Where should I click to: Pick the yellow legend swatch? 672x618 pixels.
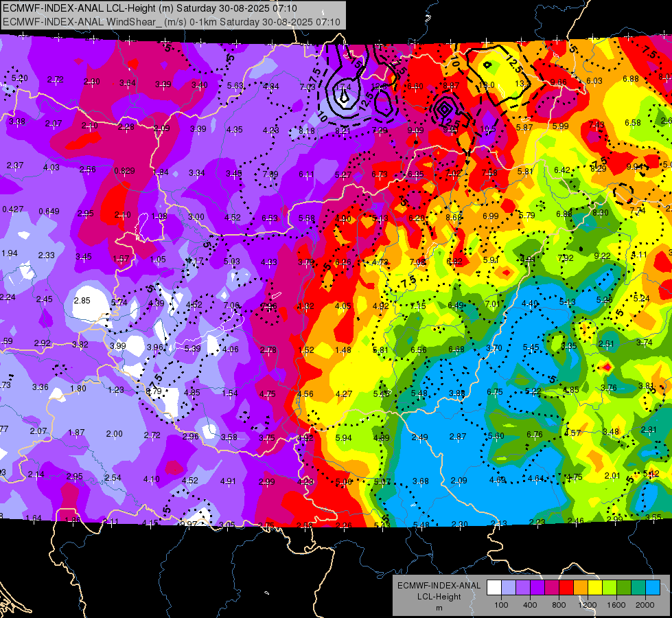coord(595,588)
